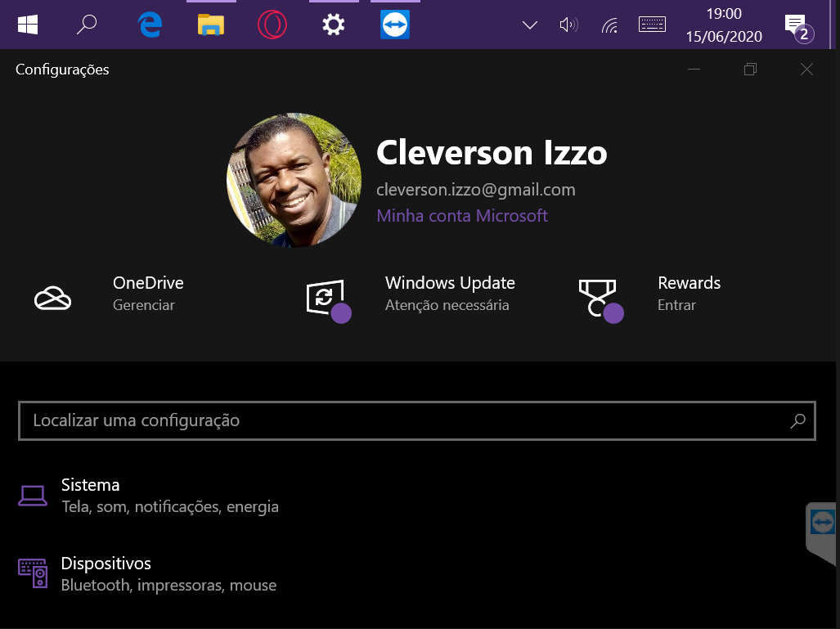Click the Dispositivos keyboard and speaker icon
Screen dimensions: 840x629
pyautogui.click(x=33, y=573)
